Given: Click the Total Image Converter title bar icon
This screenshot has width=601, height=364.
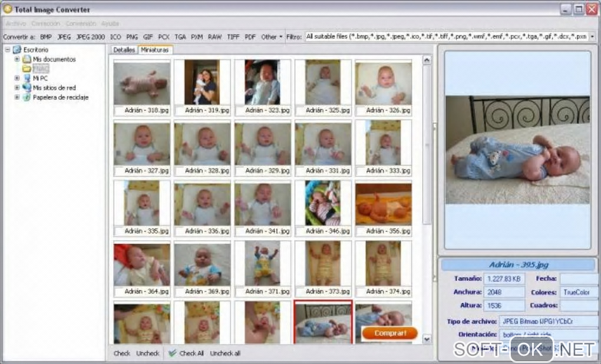Looking at the screenshot, I should click(7, 9).
